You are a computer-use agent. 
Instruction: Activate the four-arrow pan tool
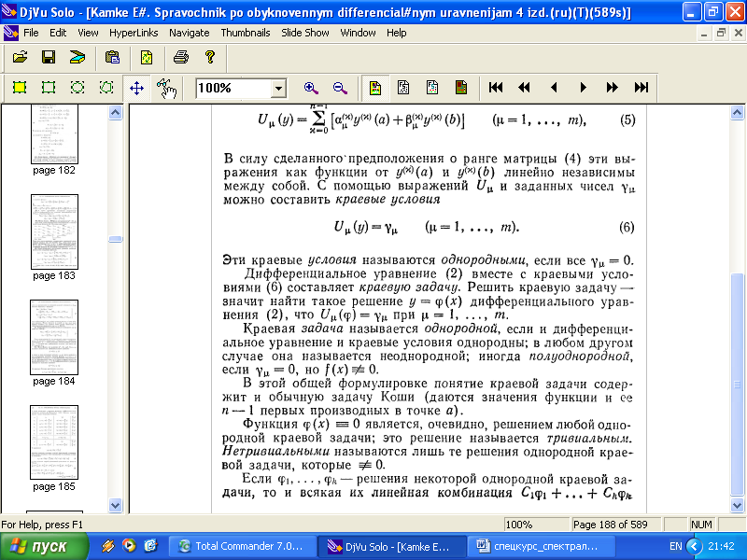click(136, 88)
